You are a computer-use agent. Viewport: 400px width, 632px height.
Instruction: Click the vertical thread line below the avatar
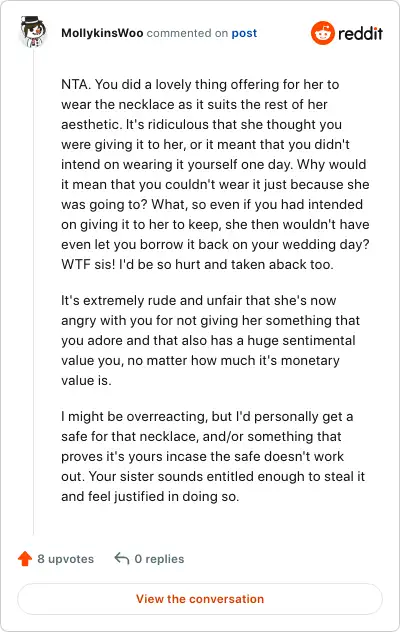click(x=33, y=290)
